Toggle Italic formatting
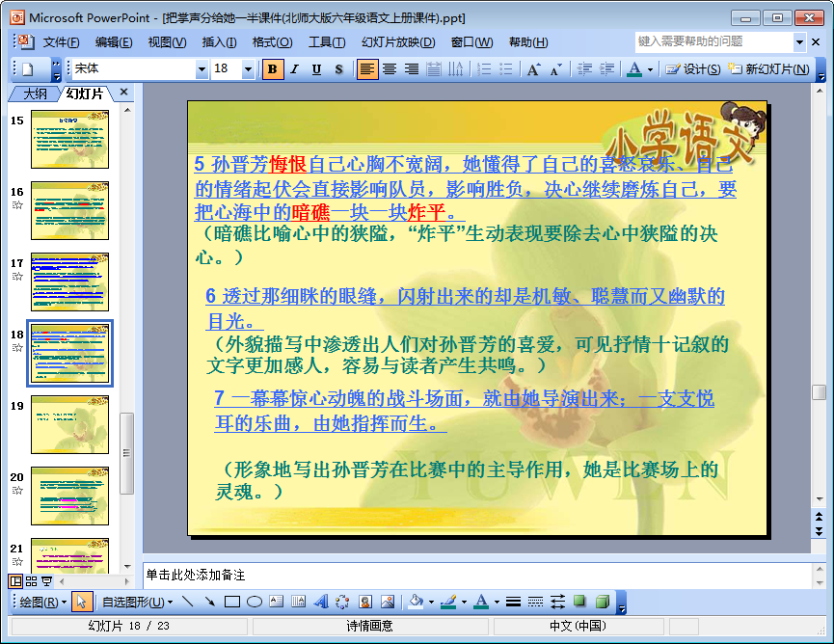The width and height of the screenshot is (834, 644). [x=295, y=69]
